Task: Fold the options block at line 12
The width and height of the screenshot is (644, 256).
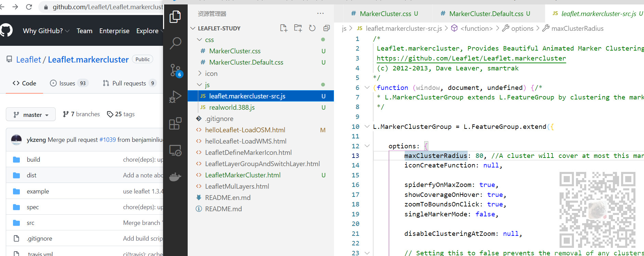Action: (367, 146)
